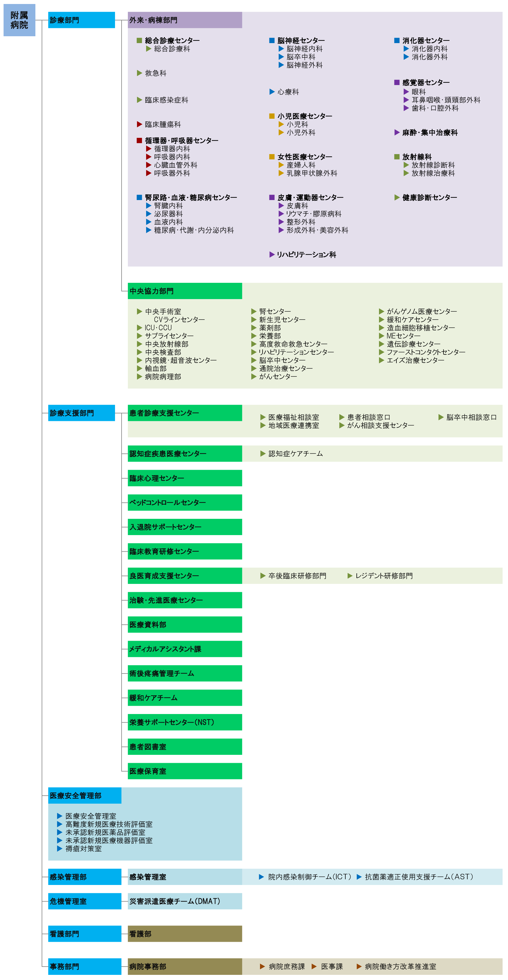Viewport: 508px width, 980px height.
Task: Select the green square icon beside 総合診療センター
Action: 139,40
